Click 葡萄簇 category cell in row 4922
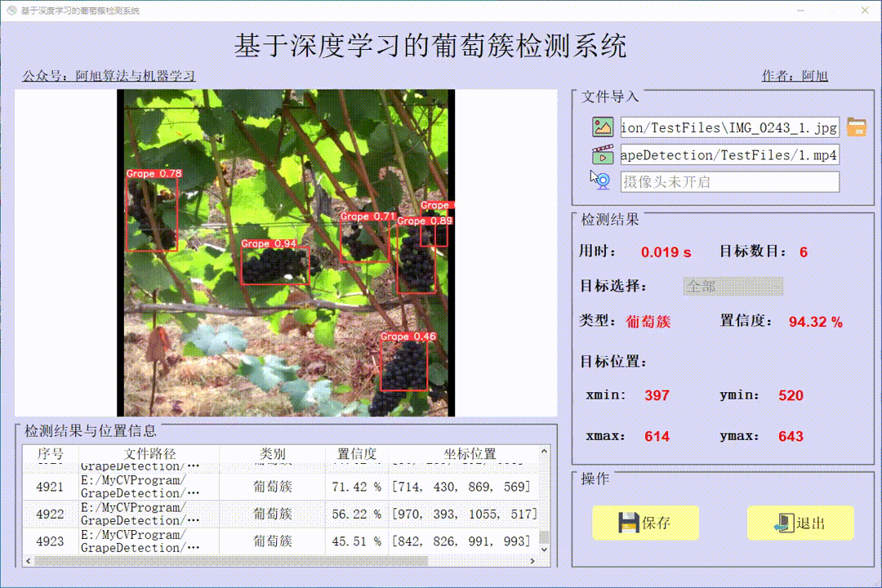Screen dimensions: 882x588 (x=272, y=514)
